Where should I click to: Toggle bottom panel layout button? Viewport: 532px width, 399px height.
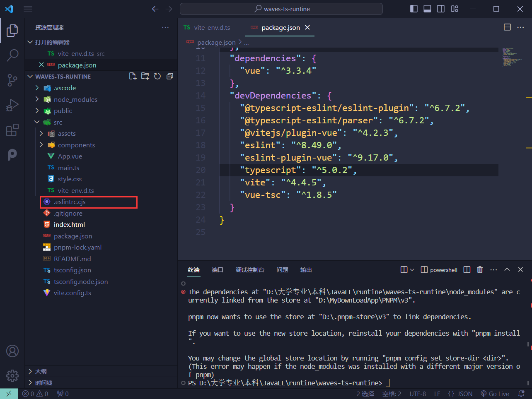427,9
